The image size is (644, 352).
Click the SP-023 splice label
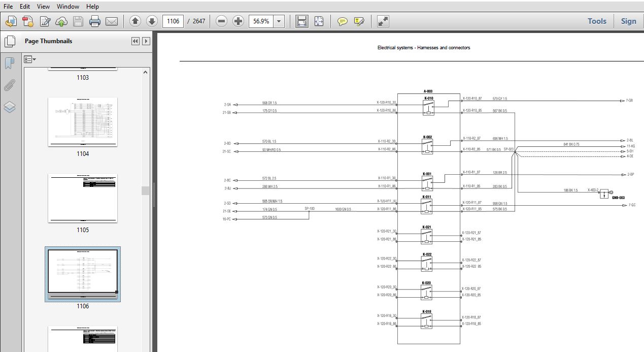(x=509, y=150)
